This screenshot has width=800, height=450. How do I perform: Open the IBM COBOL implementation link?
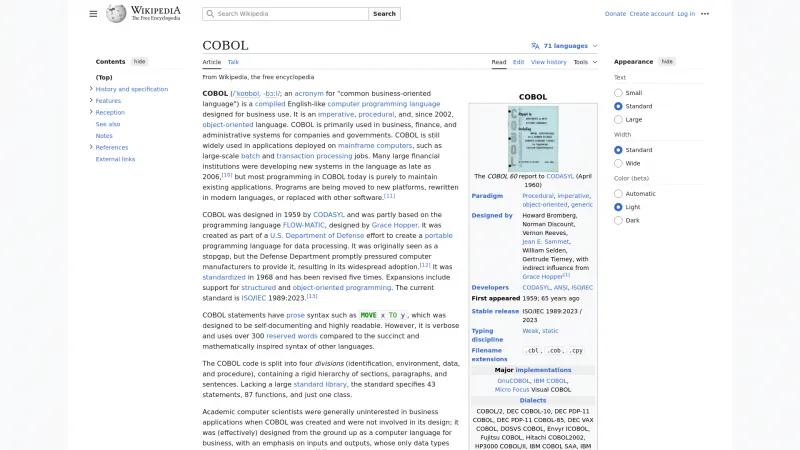550,381
